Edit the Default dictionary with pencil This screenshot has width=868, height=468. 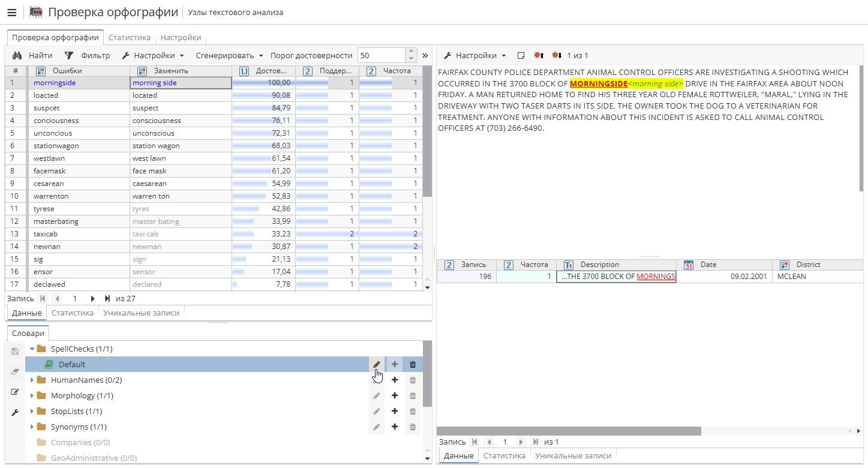tap(377, 364)
